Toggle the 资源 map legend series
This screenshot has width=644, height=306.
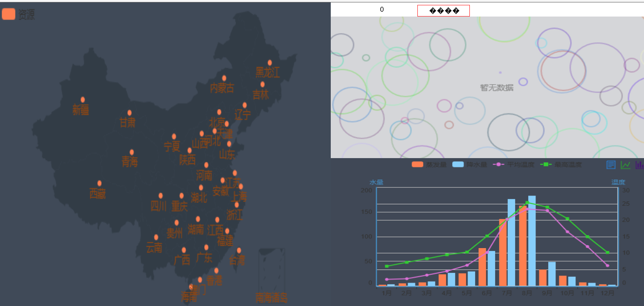(18, 14)
